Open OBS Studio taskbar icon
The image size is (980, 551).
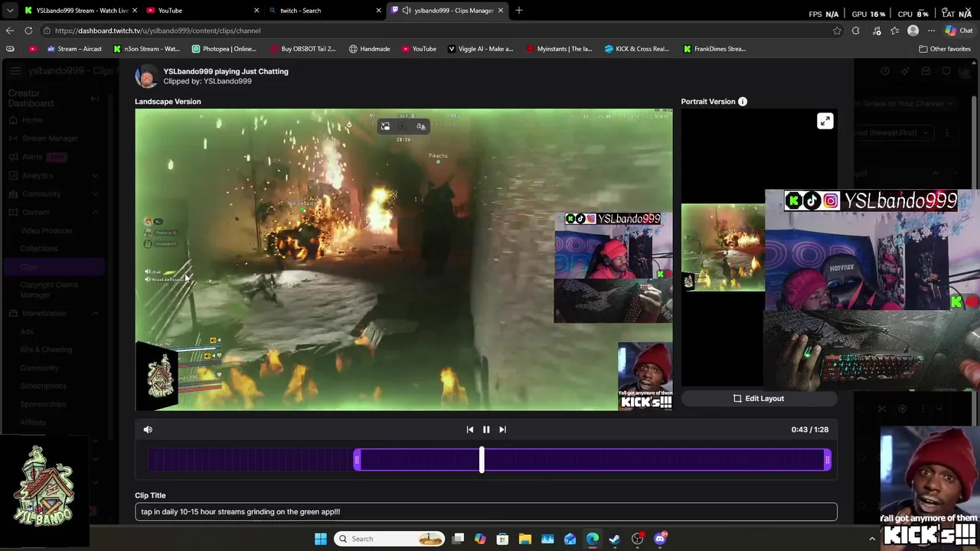(638, 539)
